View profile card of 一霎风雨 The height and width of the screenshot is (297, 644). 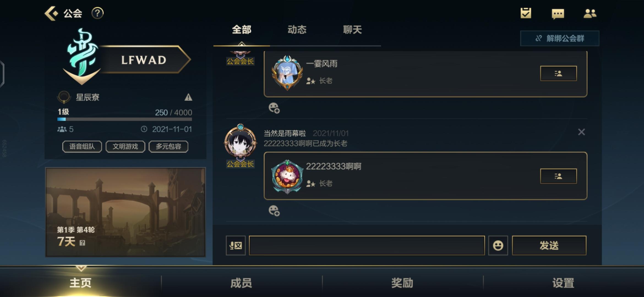click(558, 73)
